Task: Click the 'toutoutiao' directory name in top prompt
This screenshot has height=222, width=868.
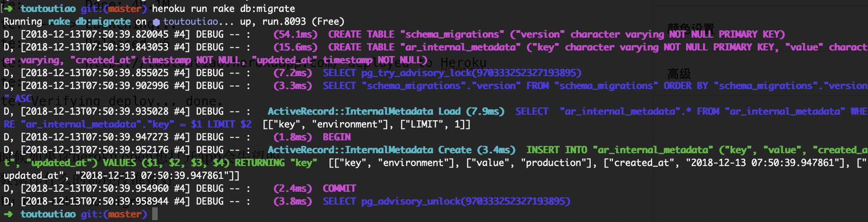Action: pos(48,9)
